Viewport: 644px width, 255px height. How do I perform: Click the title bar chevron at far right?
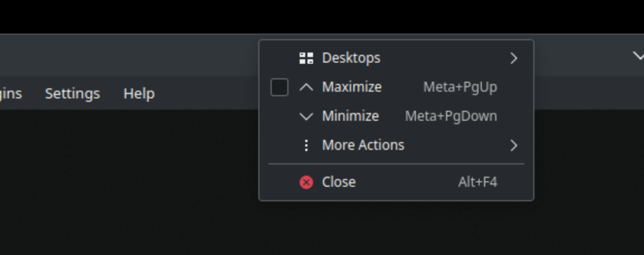638,55
